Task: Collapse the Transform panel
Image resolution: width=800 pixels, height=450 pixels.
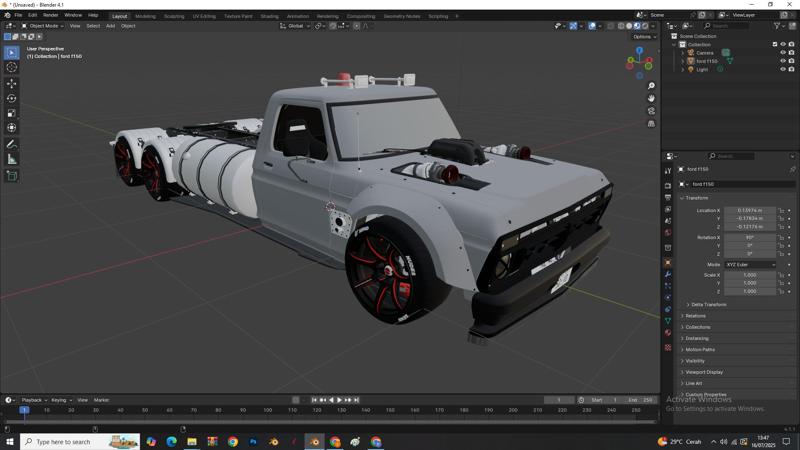Action: tap(694, 198)
